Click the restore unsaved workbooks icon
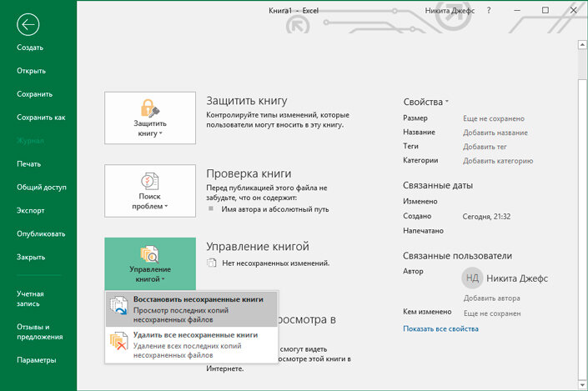The height and width of the screenshot is (391, 588). (x=118, y=305)
